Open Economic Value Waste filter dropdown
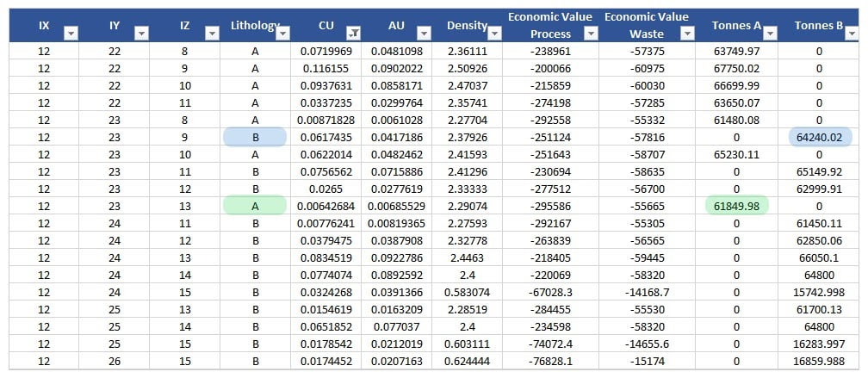Viewport: 868px width, 378px height. (x=685, y=33)
